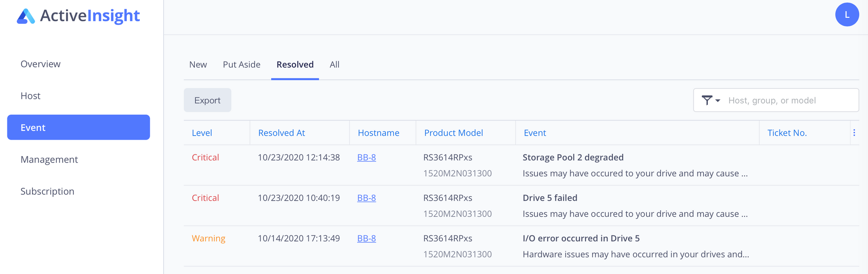Sort by the Event column header
868x274 pixels.
pyautogui.click(x=535, y=133)
